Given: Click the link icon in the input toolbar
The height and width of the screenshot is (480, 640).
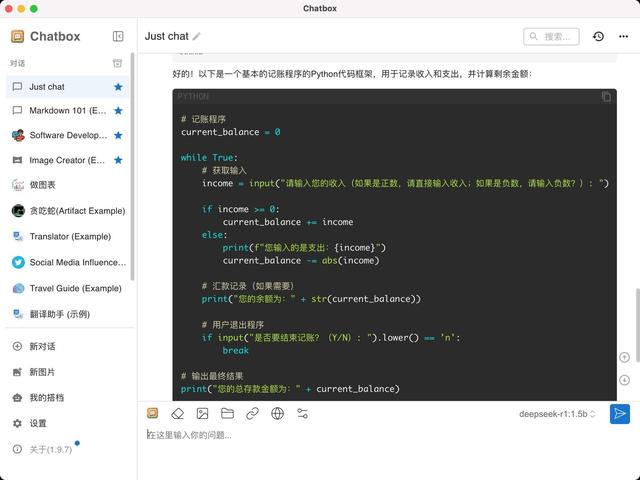Looking at the screenshot, I should pos(252,413).
